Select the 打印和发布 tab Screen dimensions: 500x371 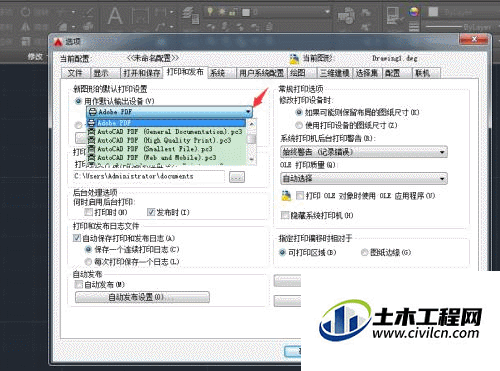(185, 72)
